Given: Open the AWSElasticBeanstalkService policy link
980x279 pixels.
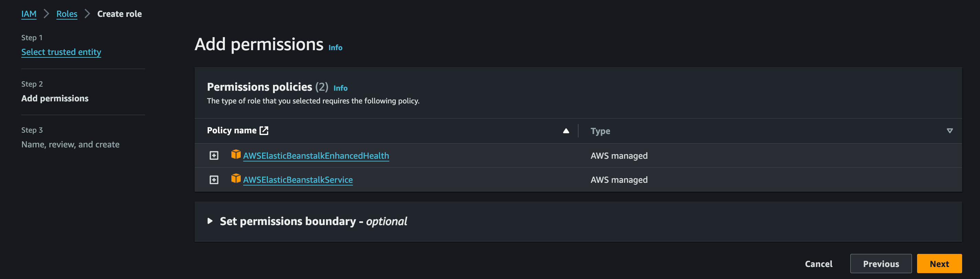Looking at the screenshot, I should coord(297,180).
